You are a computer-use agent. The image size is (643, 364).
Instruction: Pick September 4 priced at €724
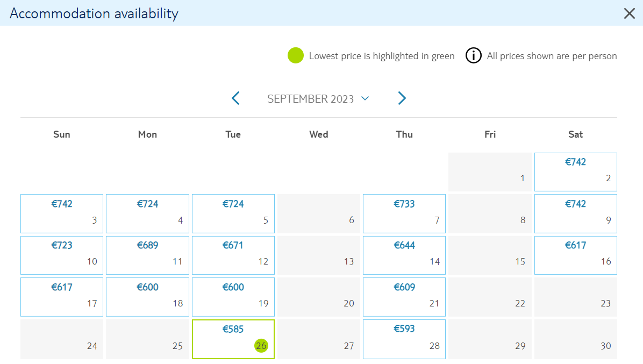click(x=148, y=213)
